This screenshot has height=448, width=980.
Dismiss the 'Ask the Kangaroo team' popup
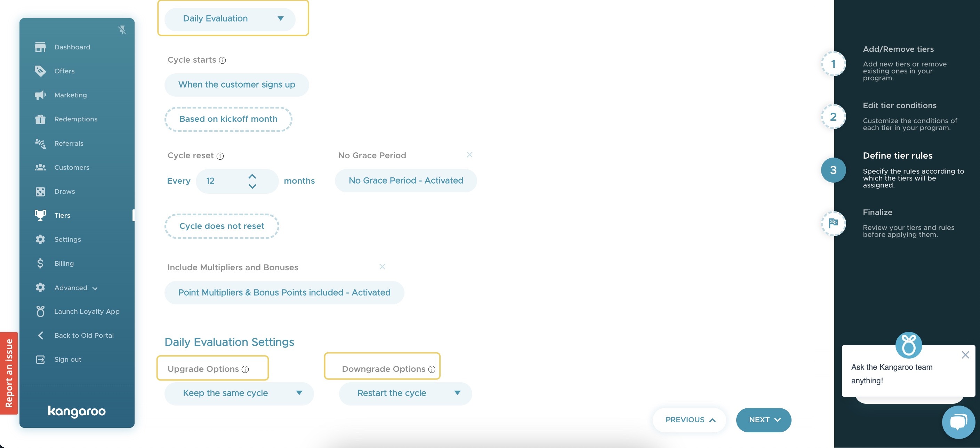pyautogui.click(x=965, y=355)
